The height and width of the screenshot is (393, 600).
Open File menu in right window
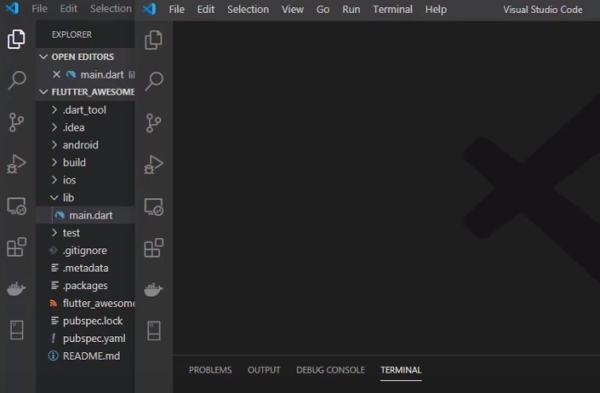176,9
